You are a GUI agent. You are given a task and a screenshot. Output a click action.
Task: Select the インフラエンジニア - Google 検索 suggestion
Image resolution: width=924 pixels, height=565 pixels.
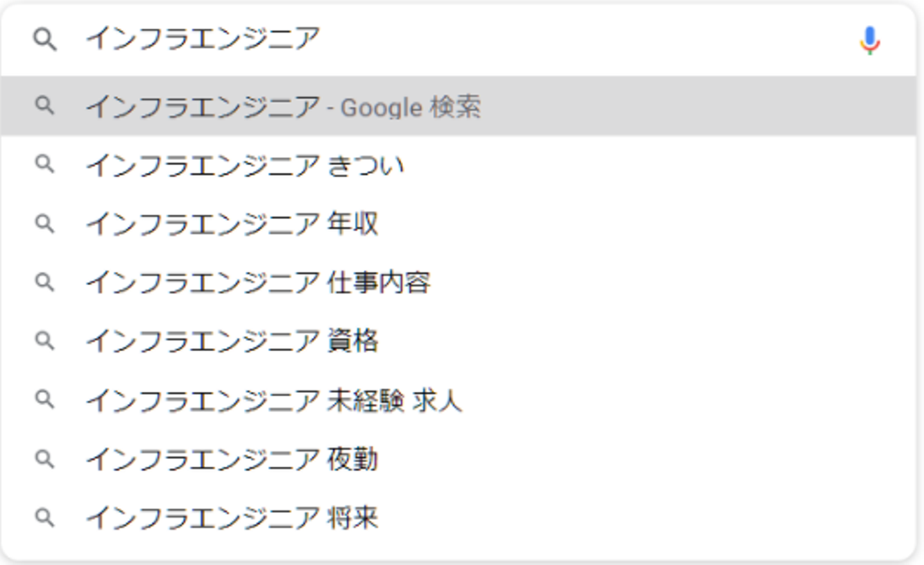pos(282,107)
